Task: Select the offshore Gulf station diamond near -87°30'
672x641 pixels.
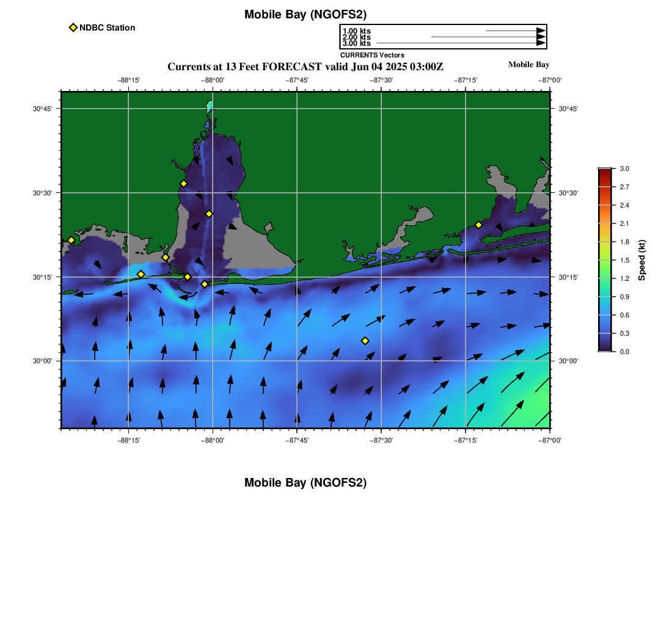Action: [365, 341]
